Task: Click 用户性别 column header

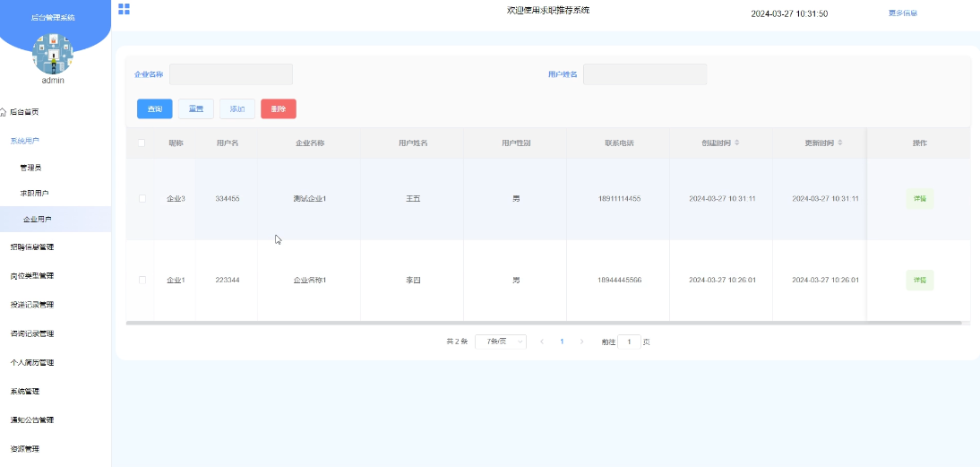Action: tap(516, 143)
